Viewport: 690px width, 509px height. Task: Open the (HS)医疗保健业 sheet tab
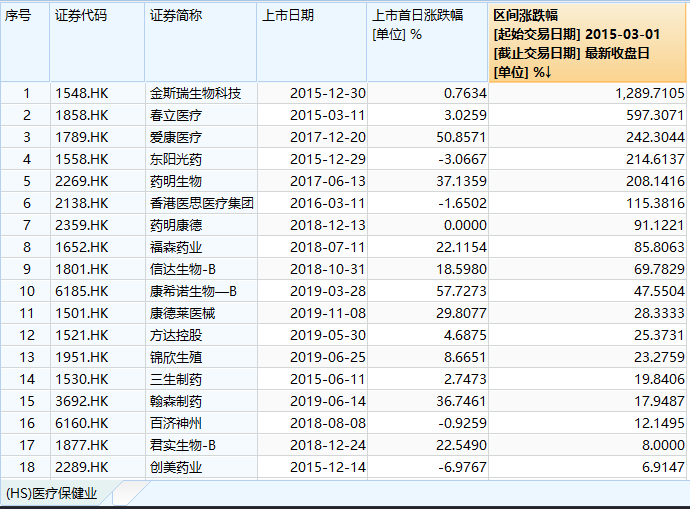51,493
